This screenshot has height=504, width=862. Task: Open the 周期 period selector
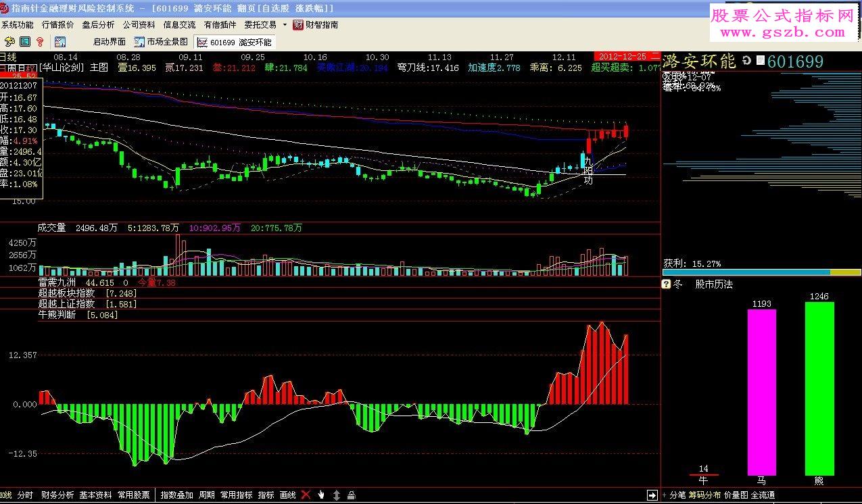[207, 495]
